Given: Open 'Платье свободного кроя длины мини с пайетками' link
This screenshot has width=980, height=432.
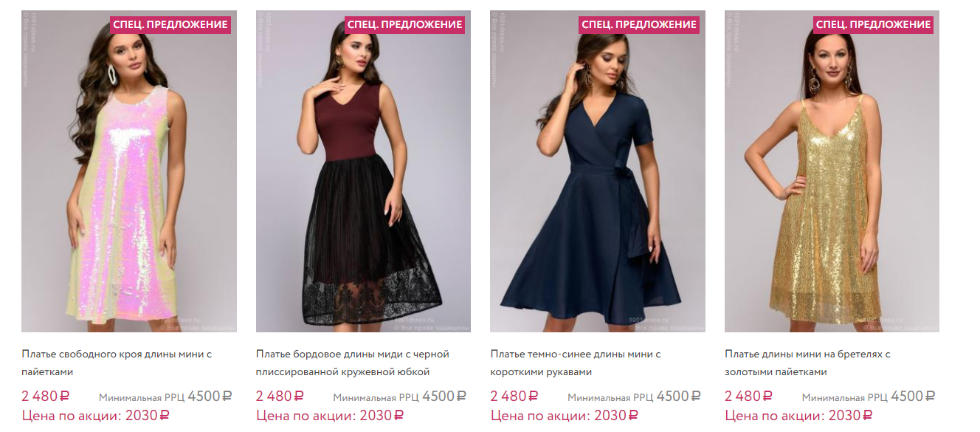Looking at the screenshot, I should [117, 363].
